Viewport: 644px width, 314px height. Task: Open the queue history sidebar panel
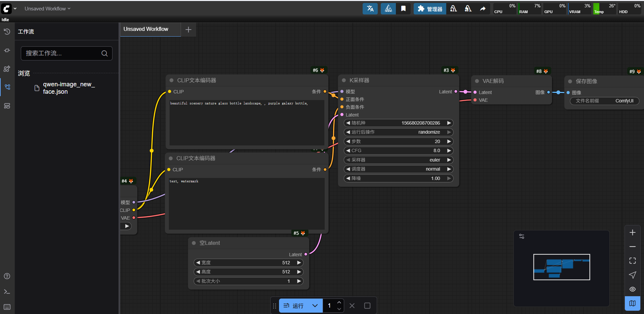(x=7, y=32)
